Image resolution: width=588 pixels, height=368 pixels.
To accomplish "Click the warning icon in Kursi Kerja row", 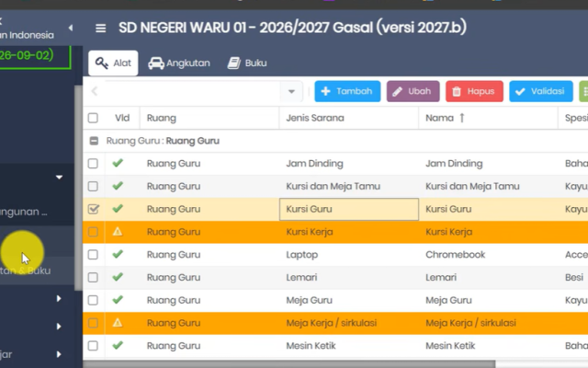I will (118, 231).
